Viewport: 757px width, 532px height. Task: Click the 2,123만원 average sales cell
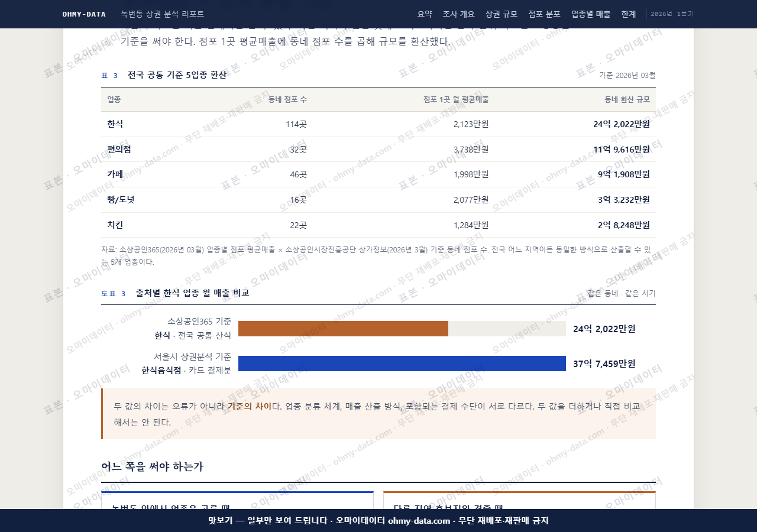click(x=471, y=124)
